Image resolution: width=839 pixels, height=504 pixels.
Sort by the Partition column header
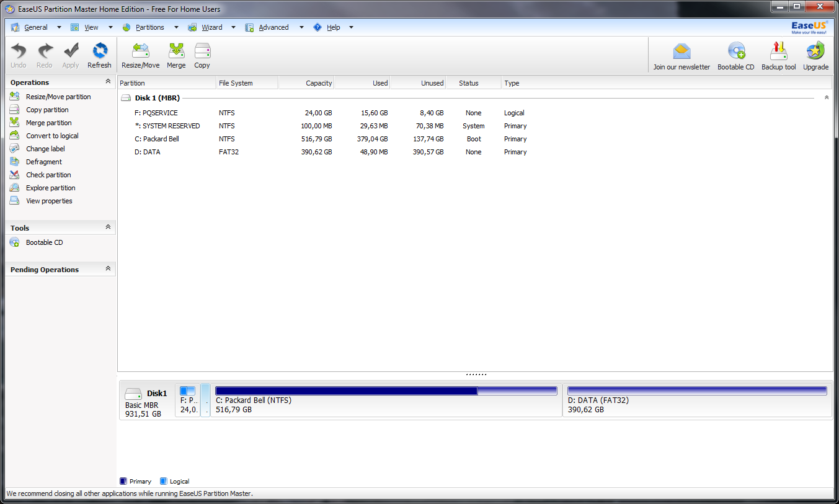(x=167, y=83)
